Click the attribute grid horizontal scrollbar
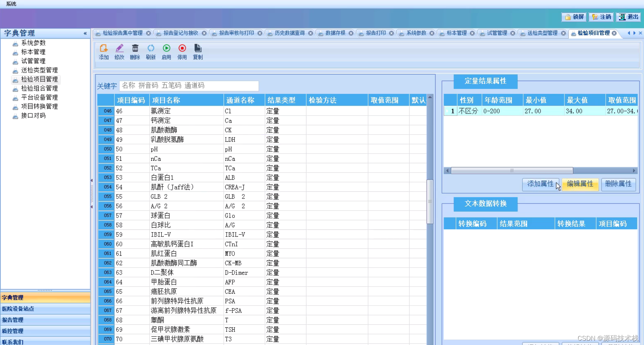This screenshot has width=644, height=345. pyautogui.click(x=512, y=171)
